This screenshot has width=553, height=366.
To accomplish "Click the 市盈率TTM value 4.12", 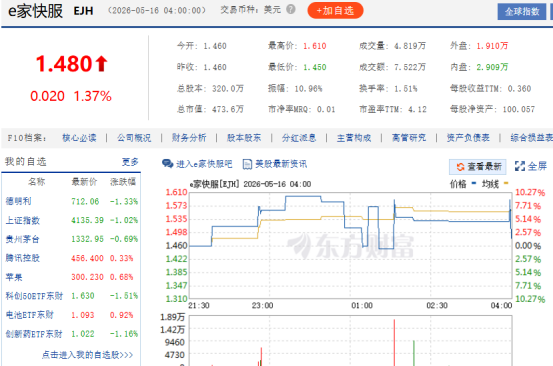I will coord(417,109).
